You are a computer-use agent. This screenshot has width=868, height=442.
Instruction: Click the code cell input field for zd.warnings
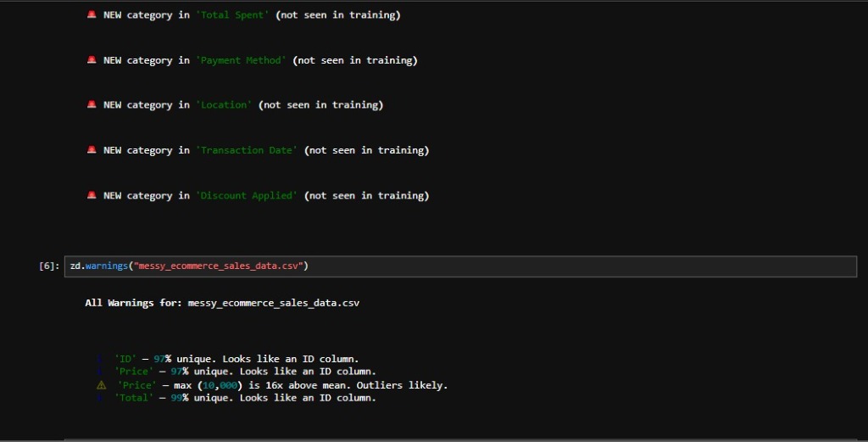pyautogui.click(x=460, y=266)
